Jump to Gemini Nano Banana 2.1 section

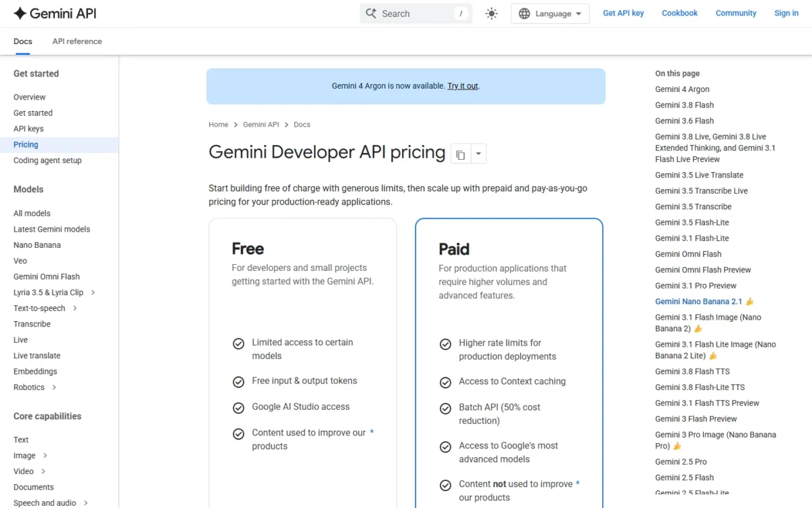coord(698,301)
